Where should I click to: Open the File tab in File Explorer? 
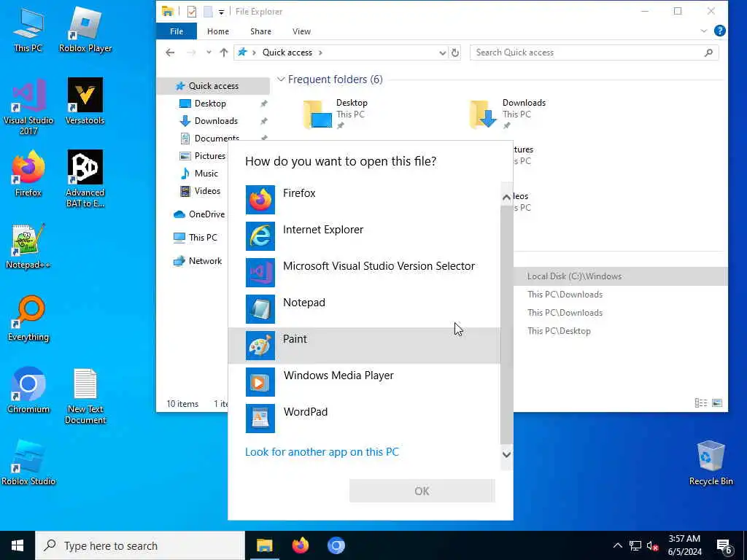[177, 31]
